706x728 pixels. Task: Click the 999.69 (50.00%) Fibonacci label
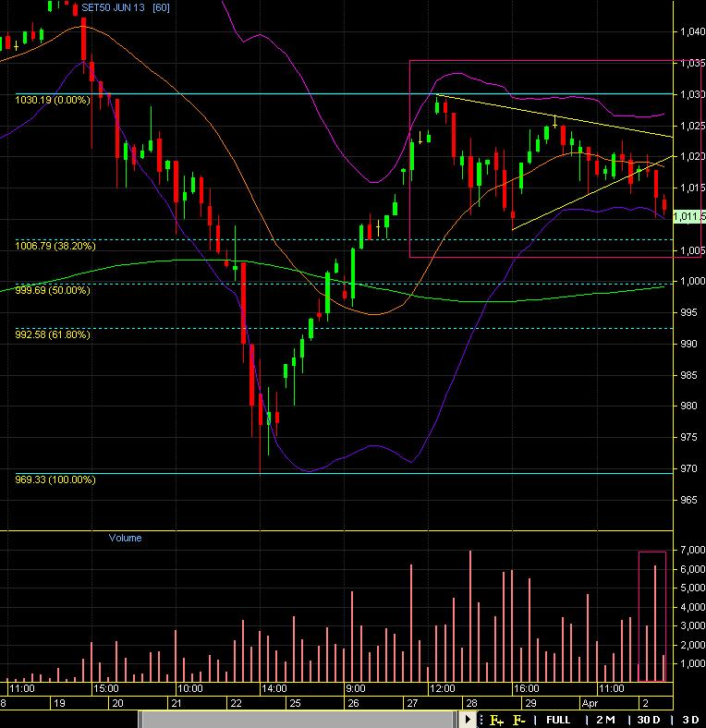[x=53, y=290]
